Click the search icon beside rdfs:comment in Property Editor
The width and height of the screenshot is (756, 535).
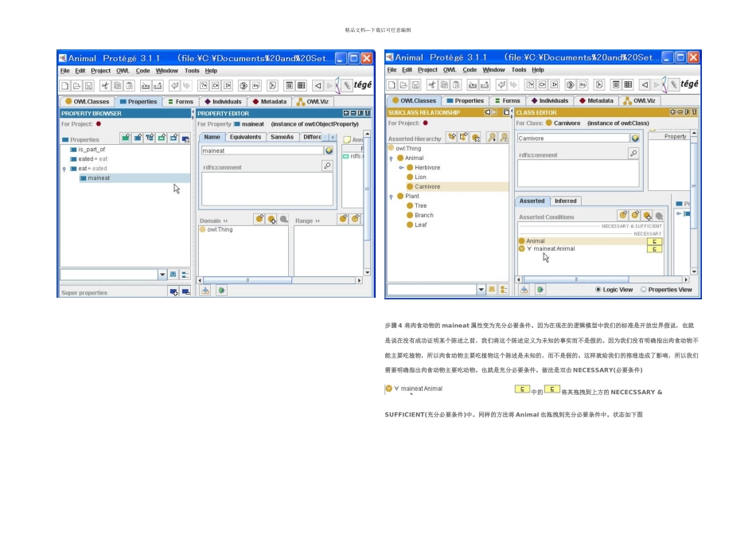pos(327,166)
